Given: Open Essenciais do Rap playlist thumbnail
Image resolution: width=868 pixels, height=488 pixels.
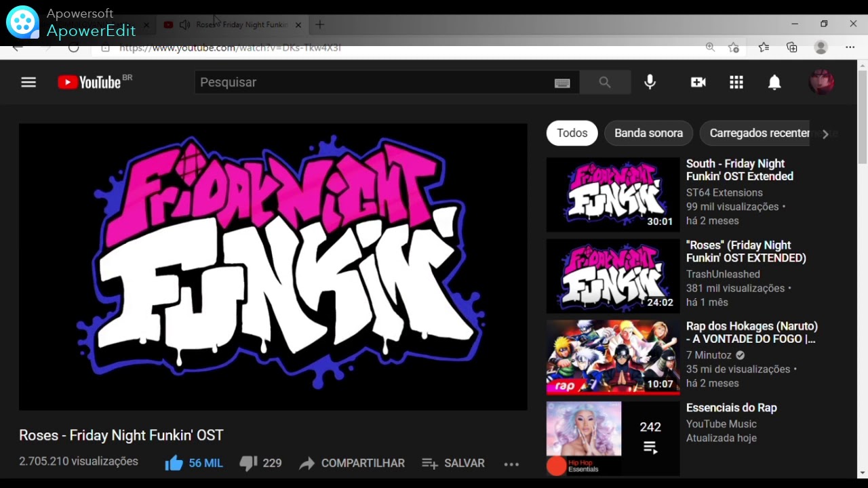Looking at the screenshot, I should (x=613, y=439).
